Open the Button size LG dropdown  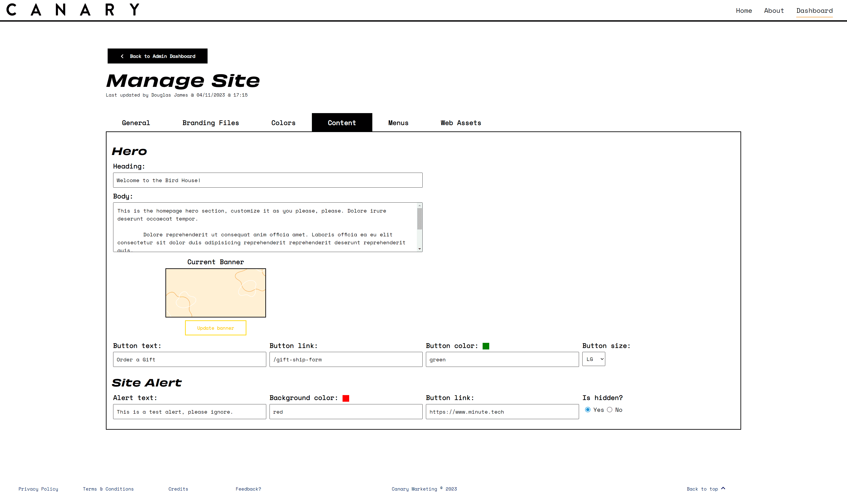594,359
